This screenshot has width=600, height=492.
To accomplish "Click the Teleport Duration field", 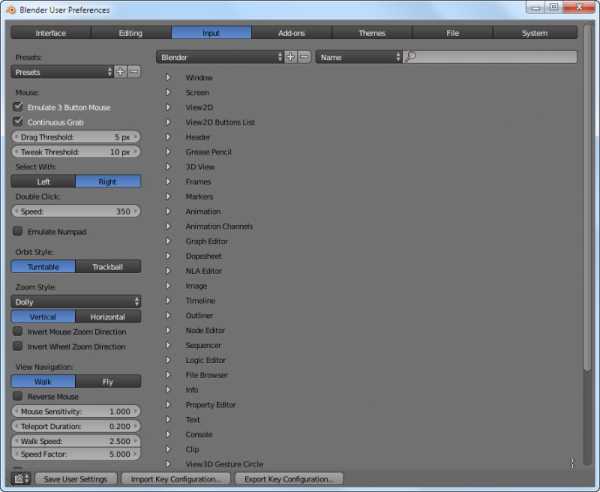I will click(x=76, y=426).
